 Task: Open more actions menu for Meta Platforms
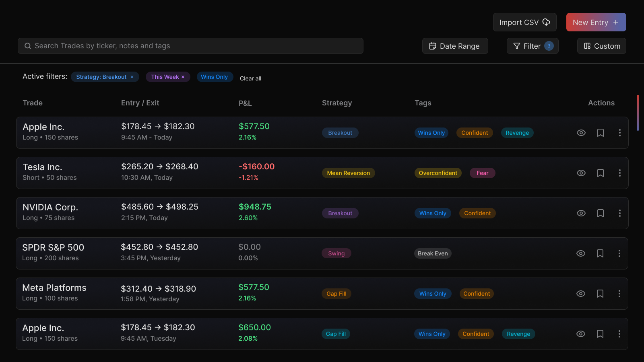pos(619,294)
